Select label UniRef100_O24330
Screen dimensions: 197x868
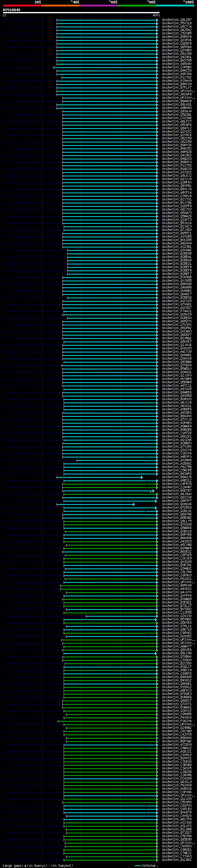point(176,616)
